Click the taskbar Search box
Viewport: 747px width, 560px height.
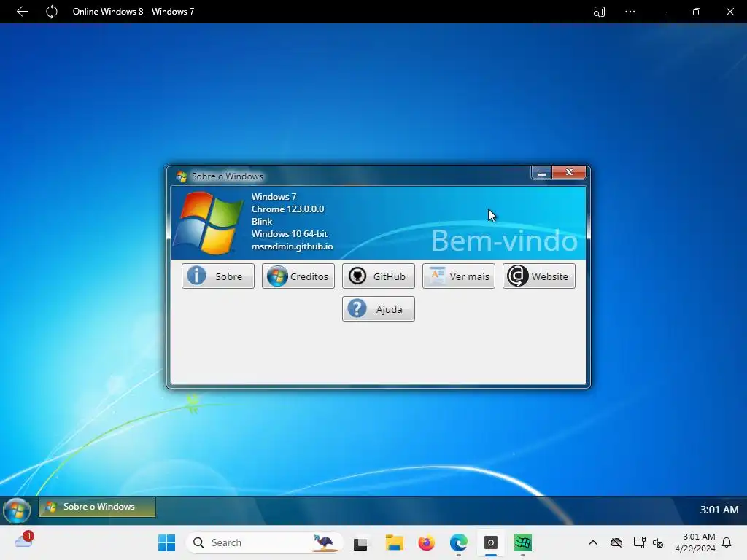265,542
